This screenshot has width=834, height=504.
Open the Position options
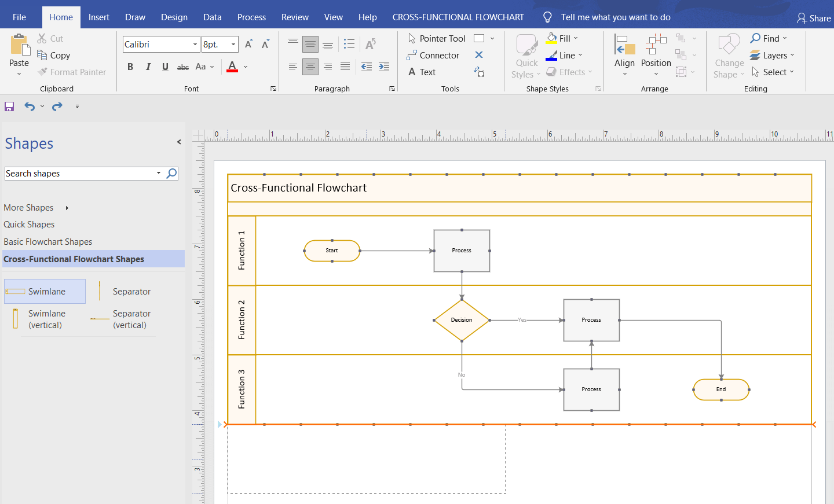656,55
